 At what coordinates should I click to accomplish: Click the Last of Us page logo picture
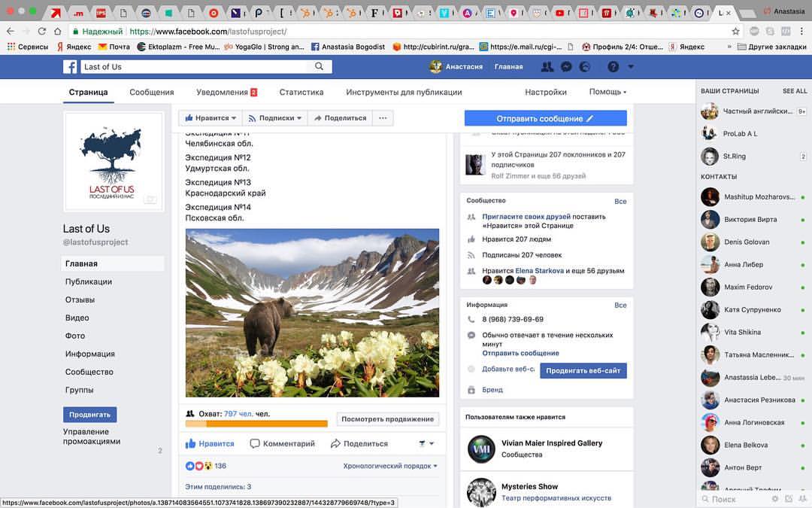(114, 163)
